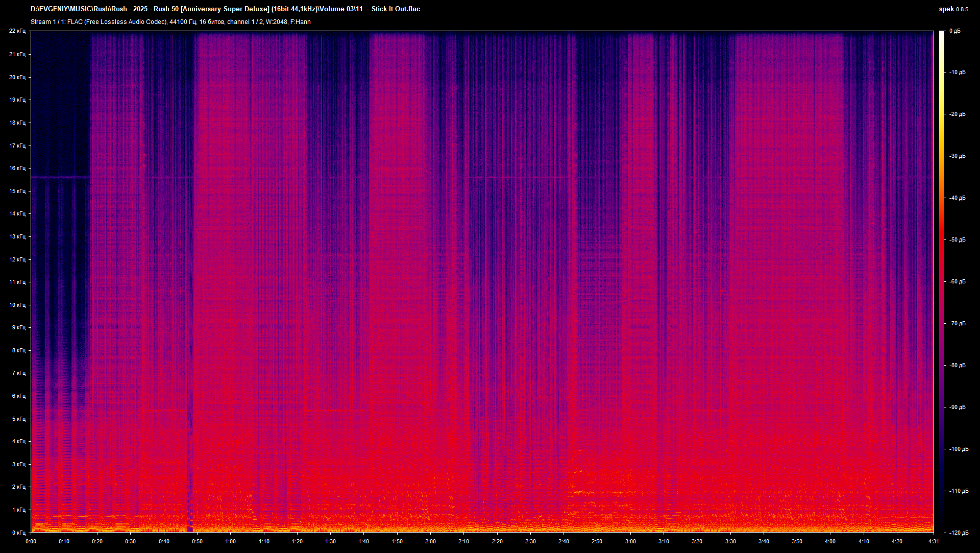
Task: Click the FLAC stream info text line
Action: (x=170, y=22)
